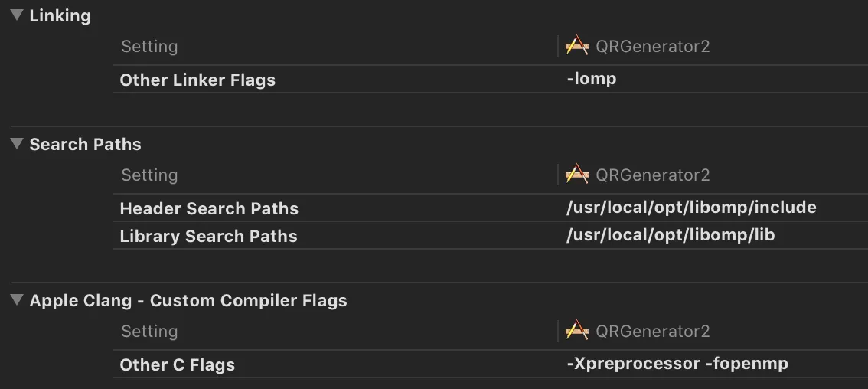
Task: Collapse the Search Paths disclosure triangle
Action: coord(17,143)
